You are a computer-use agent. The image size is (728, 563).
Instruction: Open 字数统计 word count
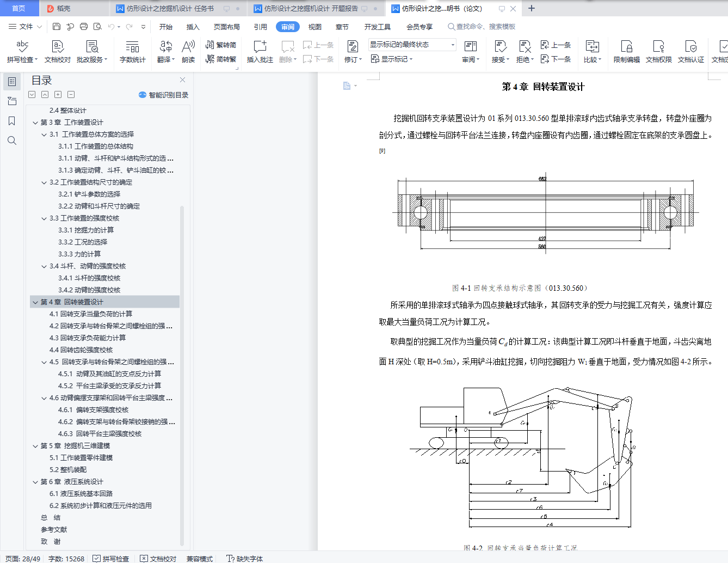coord(132,52)
